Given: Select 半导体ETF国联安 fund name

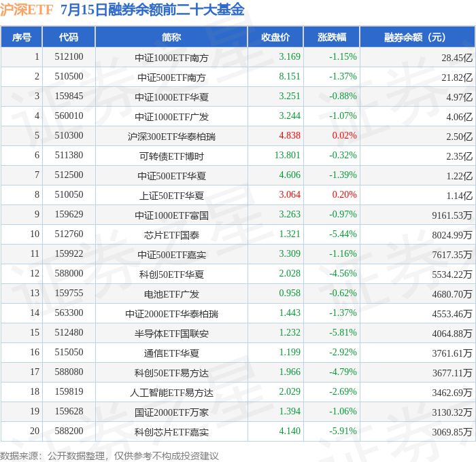Looking at the screenshot, I should click(171, 334).
